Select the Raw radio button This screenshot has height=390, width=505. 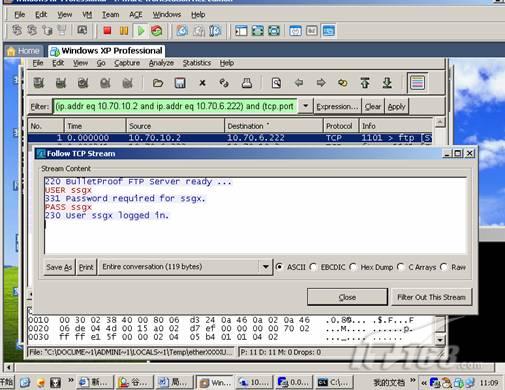(444, 267)
